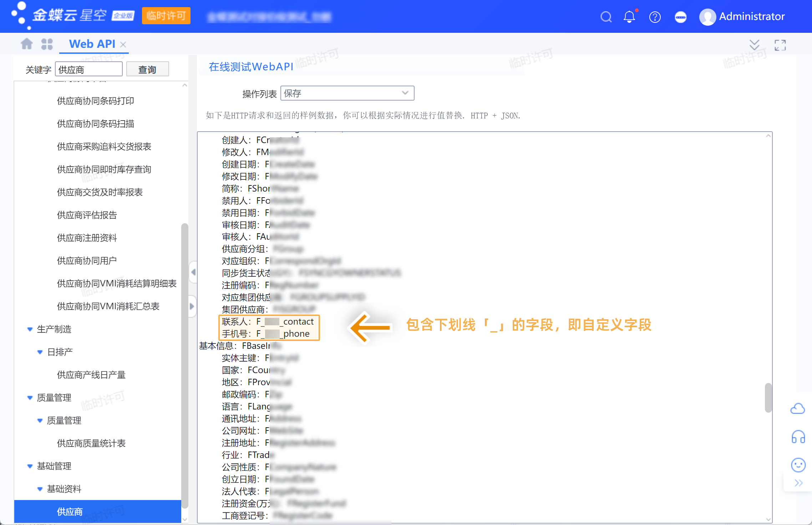Close the Web API tab

pos(123,45)
